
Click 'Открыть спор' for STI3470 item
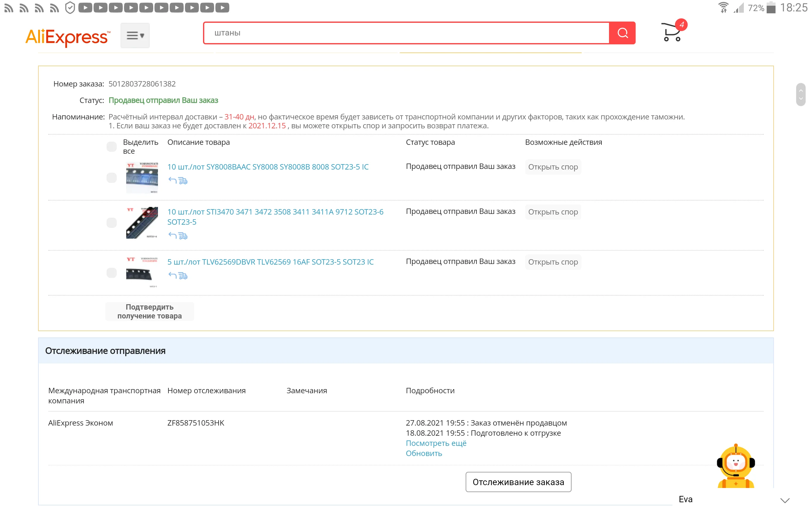click(x=553, y=212)
